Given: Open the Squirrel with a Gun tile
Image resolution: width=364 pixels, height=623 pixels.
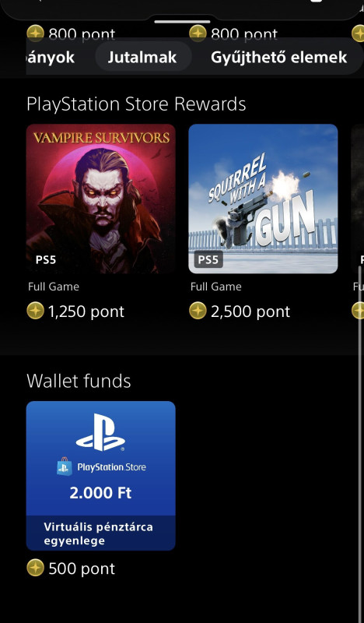Looking at the screenshot, I should pos(263,199).
